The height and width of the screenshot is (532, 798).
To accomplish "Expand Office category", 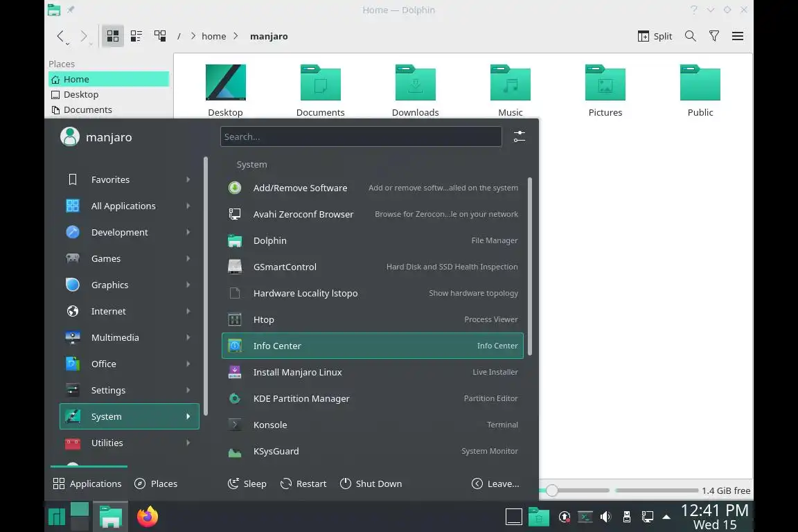I will tap(130, 364).
